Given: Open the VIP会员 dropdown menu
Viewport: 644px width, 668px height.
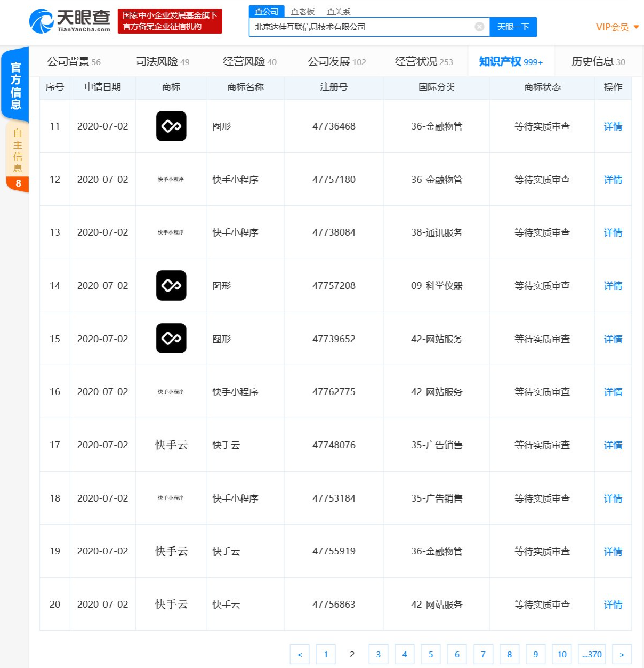Looking at the screenshot, I should (x=617, y=27).
